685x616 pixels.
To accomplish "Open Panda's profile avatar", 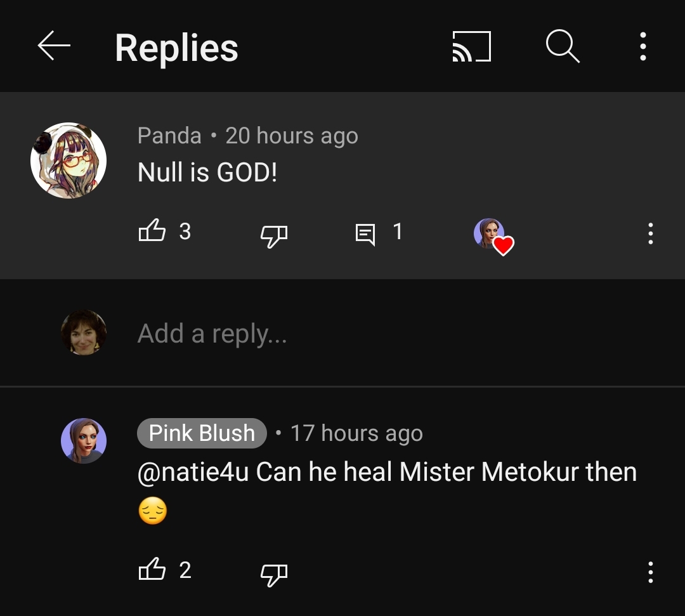I will pos(68,161).
